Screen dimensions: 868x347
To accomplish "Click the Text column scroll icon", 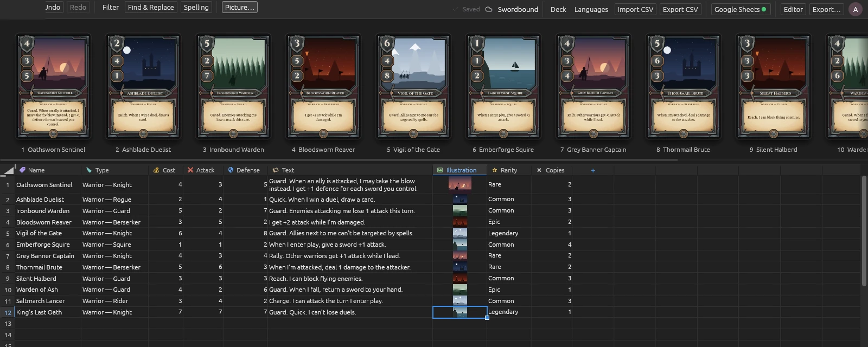I will click(x=276, y=170).
